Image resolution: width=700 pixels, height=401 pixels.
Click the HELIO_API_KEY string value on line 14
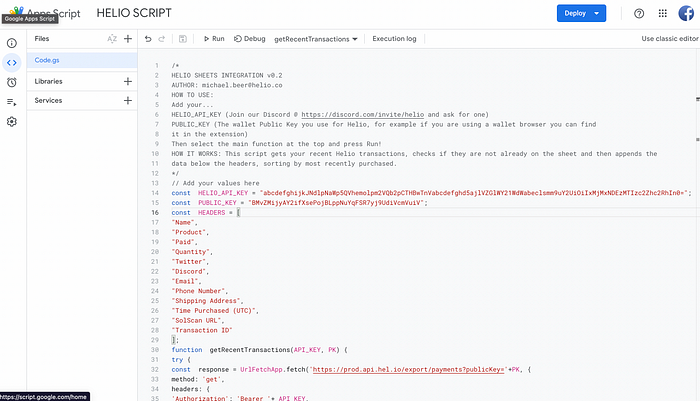pos(474,193)
